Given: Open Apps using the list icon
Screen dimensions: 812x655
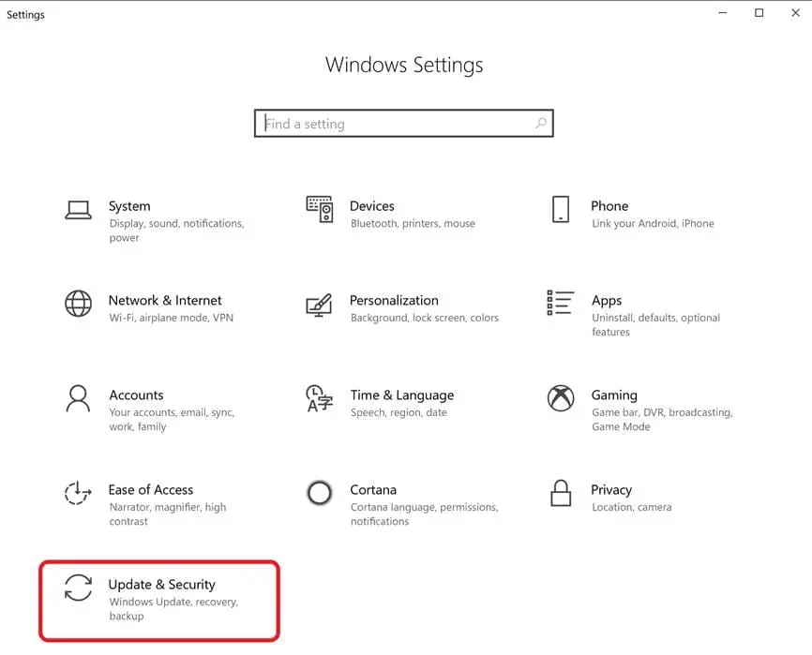Looking at the screenshot, I should 561,303.
